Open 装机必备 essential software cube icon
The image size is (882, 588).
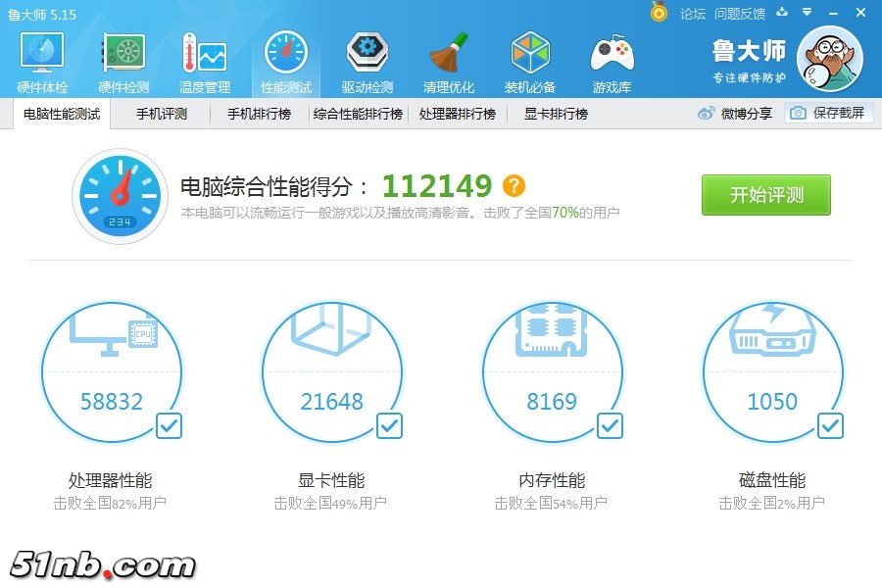[530, 62]
